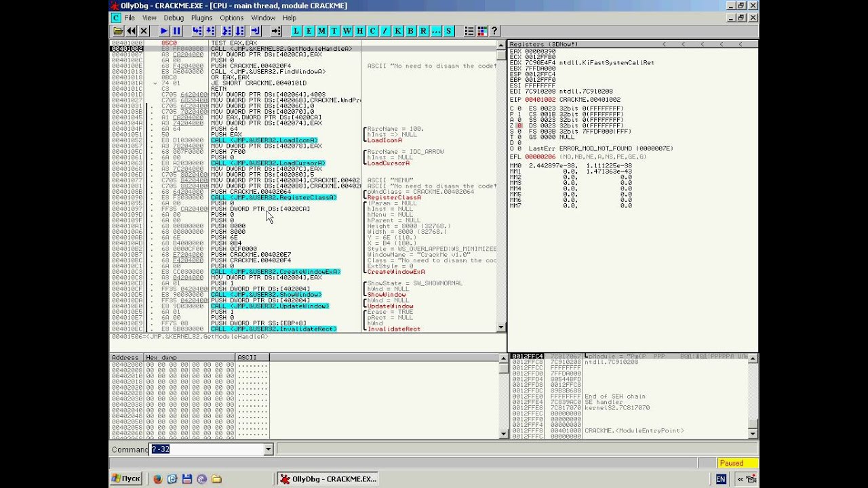Show Handles via H button
The width and height of the screenshot is (868, 488).
(360, 31)
